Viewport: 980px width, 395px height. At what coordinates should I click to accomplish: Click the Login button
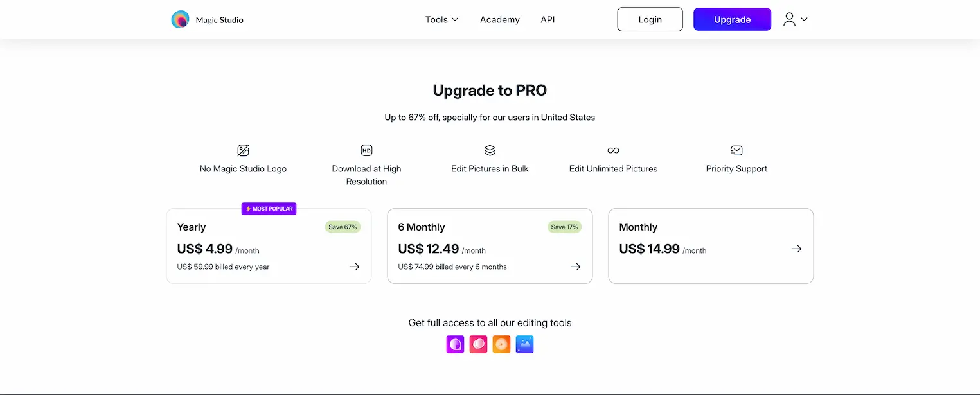650,19
